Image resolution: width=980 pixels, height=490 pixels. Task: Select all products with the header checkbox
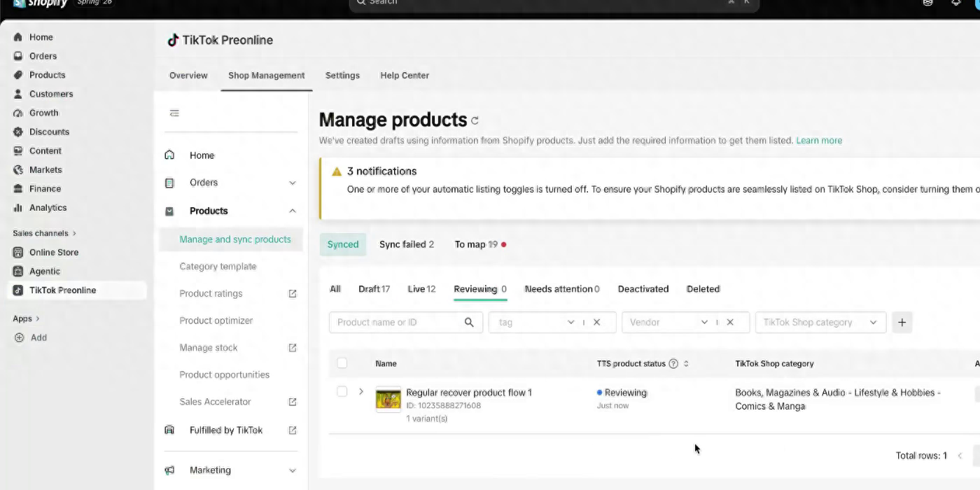tap(342, 363)
